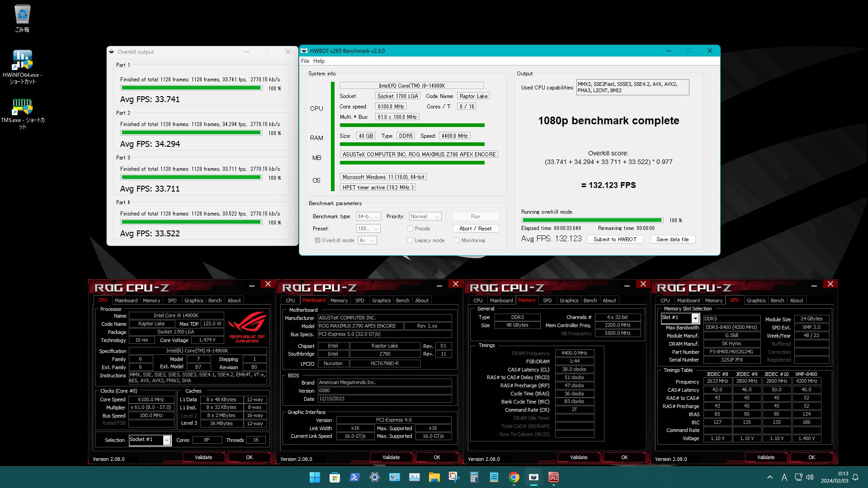
Task: Click DRAM Frequency 4400.0 MHz value
Action: tap(574, 353)
